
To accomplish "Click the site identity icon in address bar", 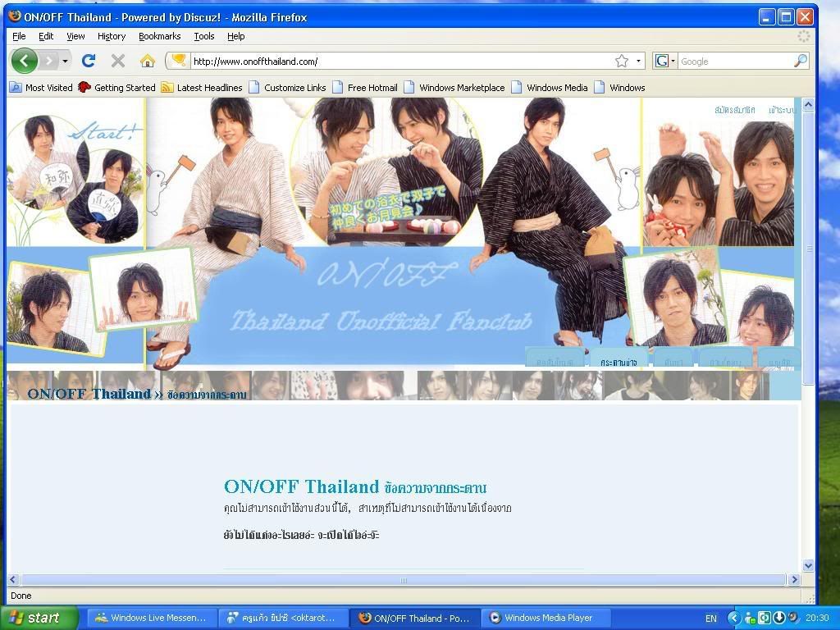I will (178, 61).
